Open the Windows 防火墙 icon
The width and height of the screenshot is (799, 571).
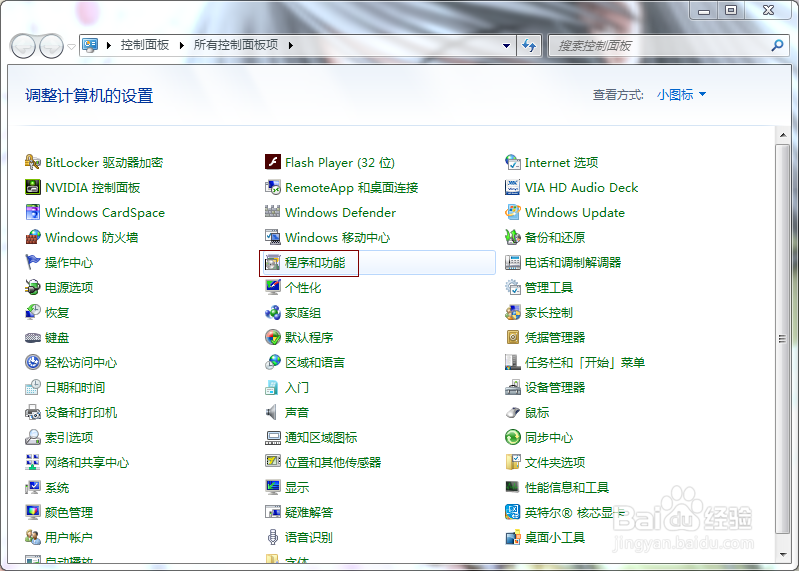click(x=33, y=237)
